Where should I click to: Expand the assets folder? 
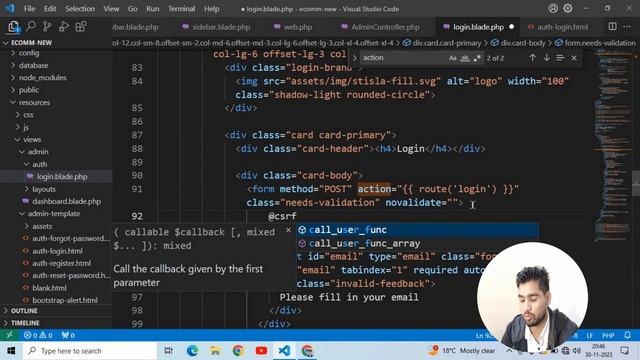(56, 226)
